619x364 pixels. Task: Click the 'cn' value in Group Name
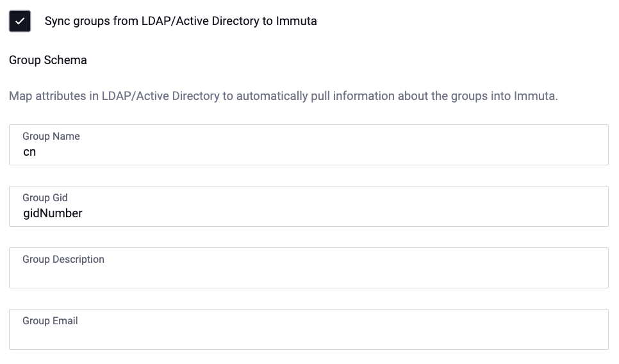[x=29, y=153]
